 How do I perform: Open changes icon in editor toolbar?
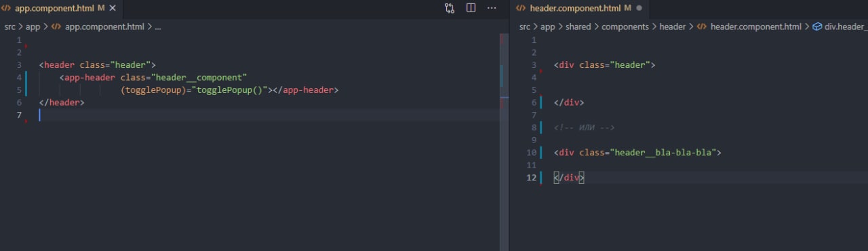click(x=450, y=8)
